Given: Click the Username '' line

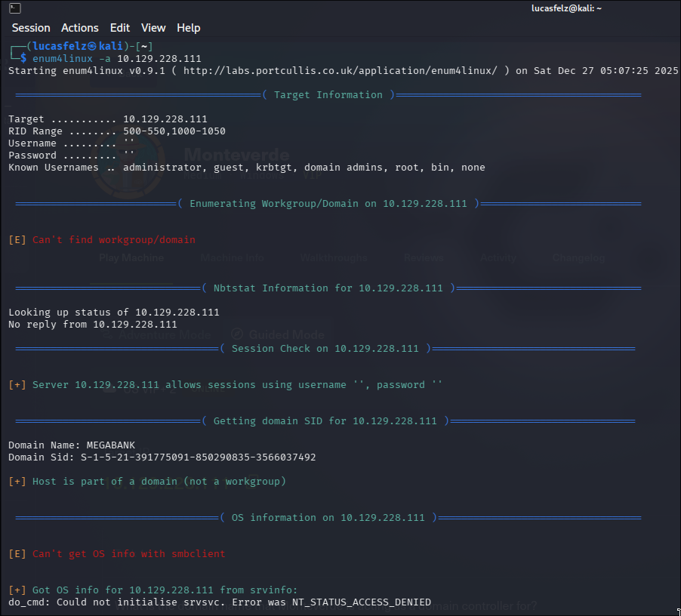Looking at the screenshot, I should pos(71,143).
